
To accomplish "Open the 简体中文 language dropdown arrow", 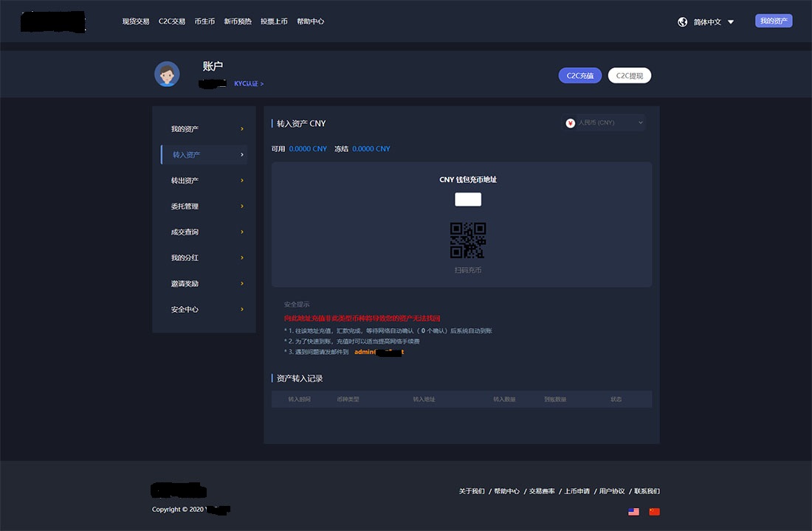I will (731, 21).
